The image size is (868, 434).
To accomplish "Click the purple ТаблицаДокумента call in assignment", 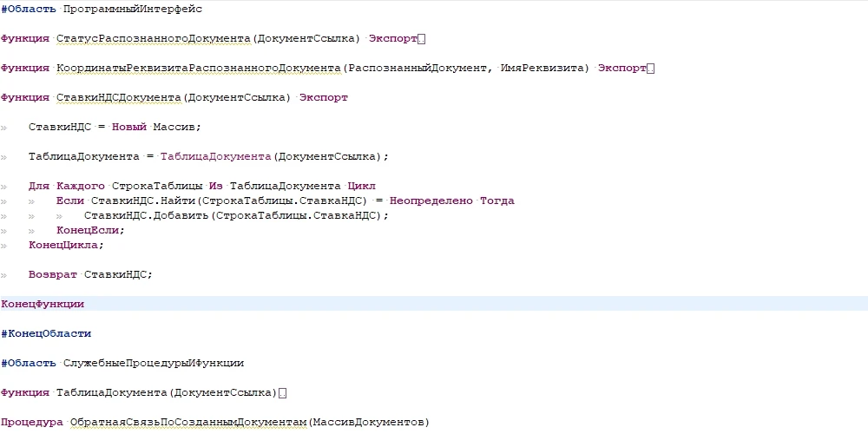I will 216,156.
